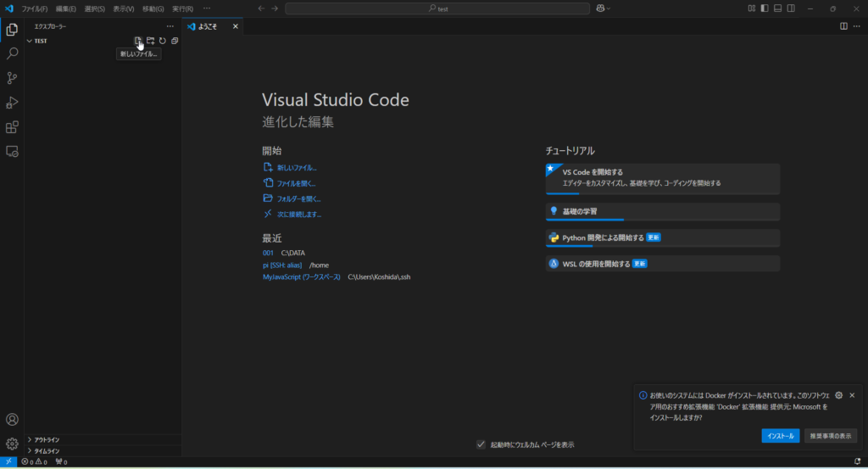Toggle Panel layout icon in title bar

[778, 8]
